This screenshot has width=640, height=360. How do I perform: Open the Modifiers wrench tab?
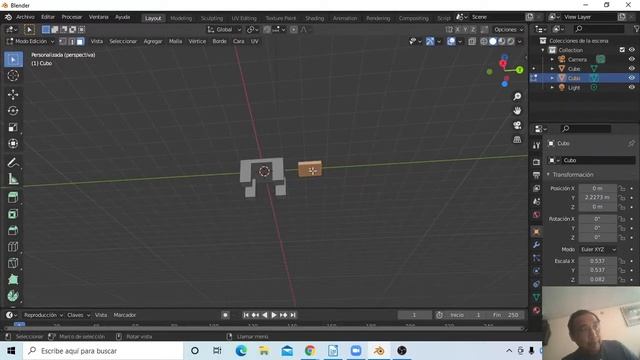click(x=536, y=244)
